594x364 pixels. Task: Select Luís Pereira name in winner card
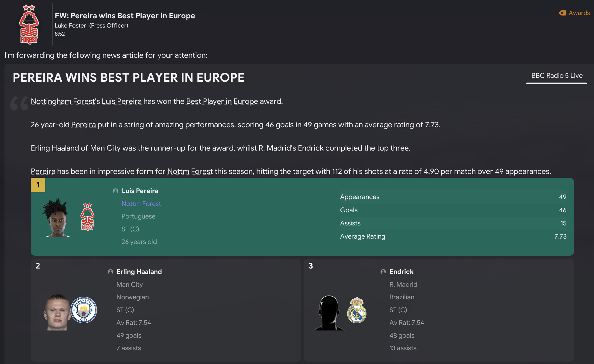coord(140,191)
